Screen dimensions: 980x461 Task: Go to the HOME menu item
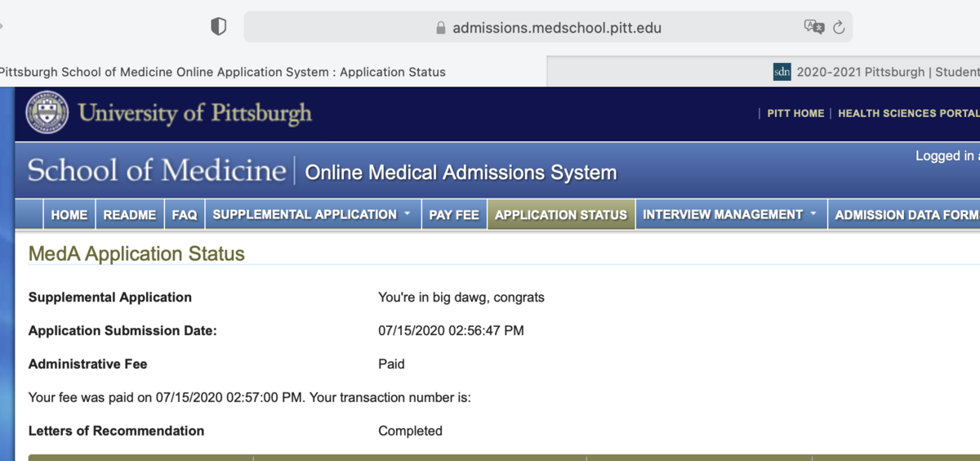click(x=69, y=214)
